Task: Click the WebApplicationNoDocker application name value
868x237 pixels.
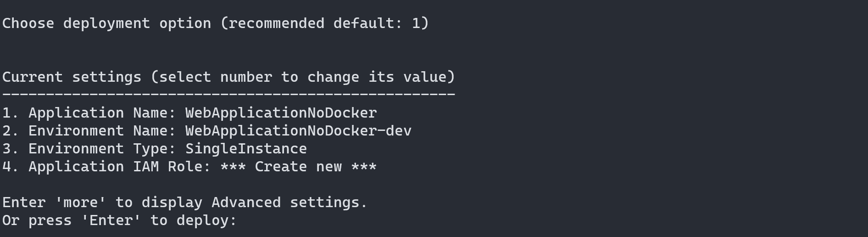Action: 281,113
